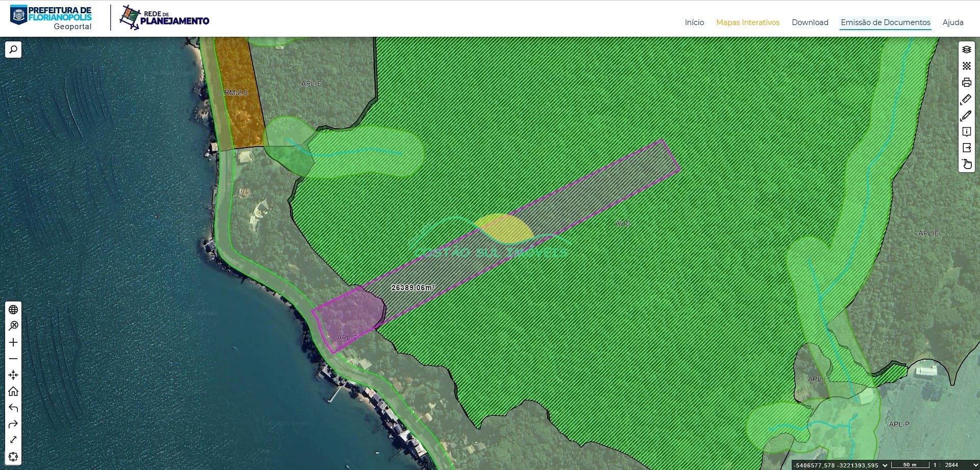Expand the coordinate system dropdown
The width and height of the screenshot is (980, 470).
coord(885,465)
